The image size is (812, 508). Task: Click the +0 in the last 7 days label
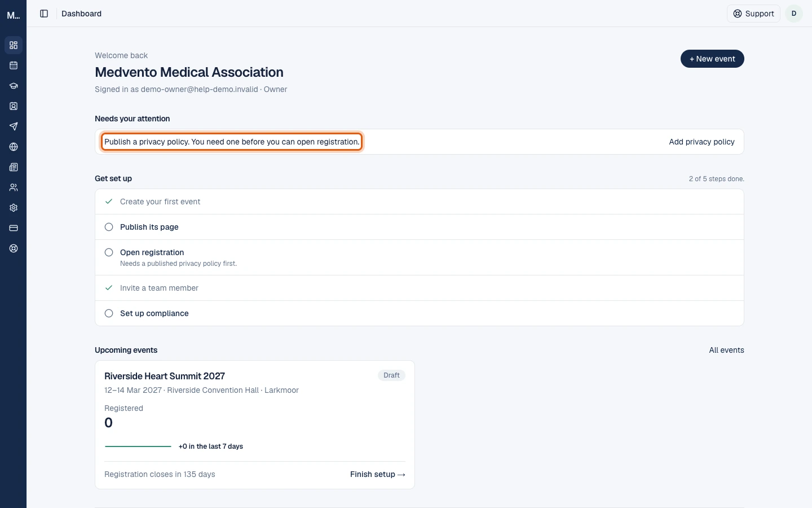coord(211,446)
